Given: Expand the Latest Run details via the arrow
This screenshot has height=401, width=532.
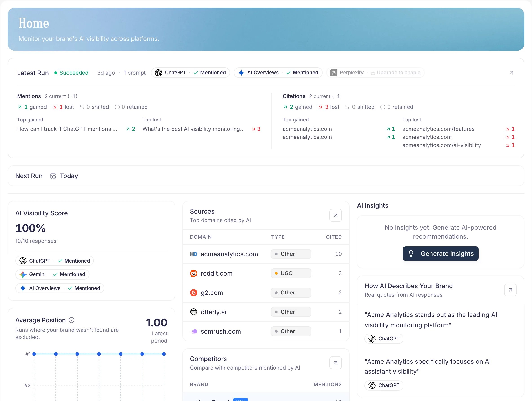Looking at the screenshot, I should click(x=511, y=73).
